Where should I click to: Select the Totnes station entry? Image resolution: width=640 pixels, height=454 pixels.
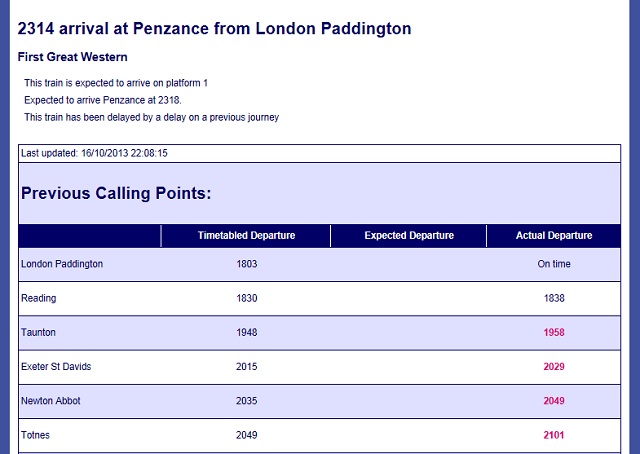click(36, 435)
